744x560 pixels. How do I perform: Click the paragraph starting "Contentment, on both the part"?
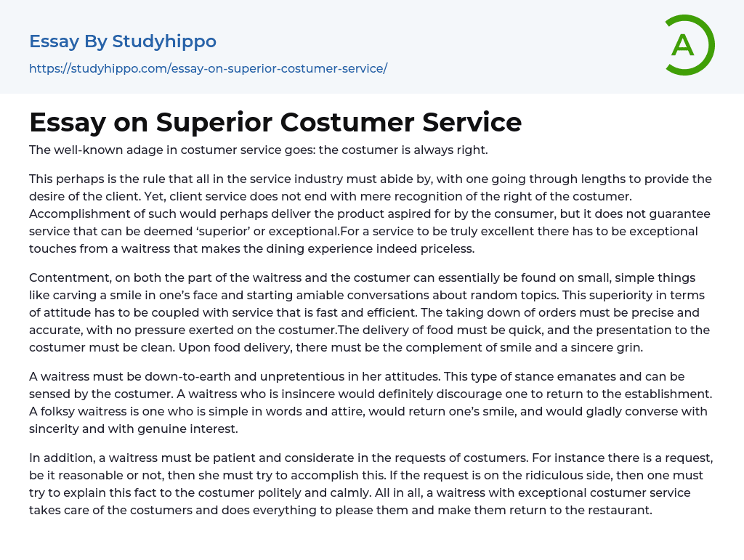pos(371,312)
